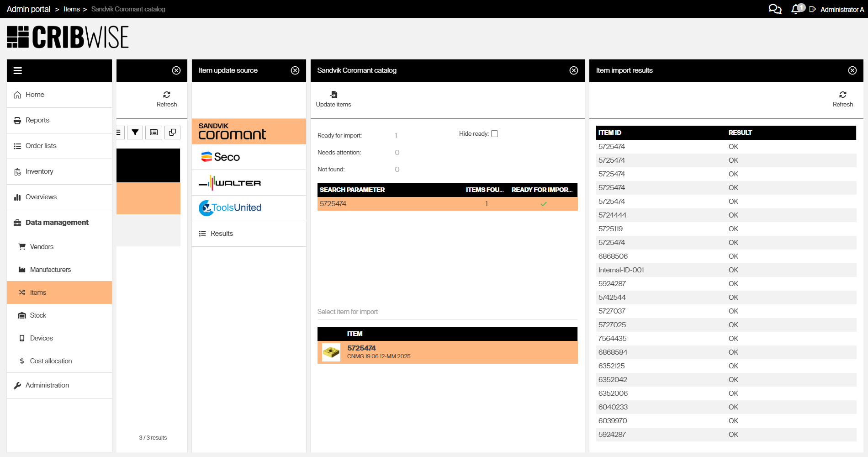This screenshot has width=868, height=457.
Task: Select result row 6868584
Action: 726,352
